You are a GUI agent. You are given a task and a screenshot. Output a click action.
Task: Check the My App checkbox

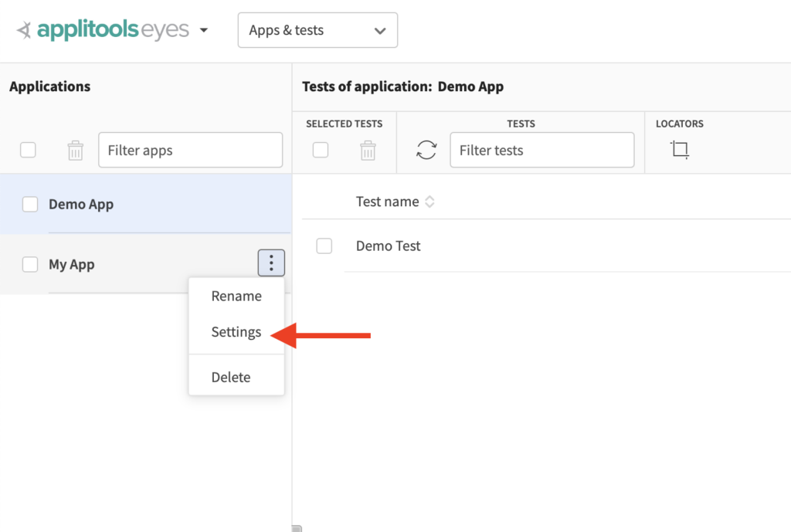[x=30, y=264]
